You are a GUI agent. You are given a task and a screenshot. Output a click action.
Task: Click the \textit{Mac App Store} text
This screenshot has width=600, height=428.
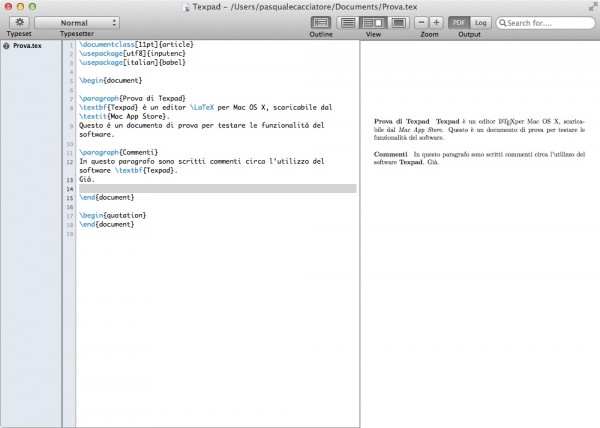coord(124,116)
